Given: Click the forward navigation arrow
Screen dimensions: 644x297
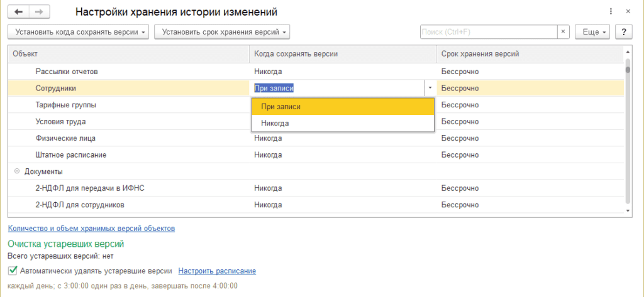Looking at the screenshot, I should (39, 12).
